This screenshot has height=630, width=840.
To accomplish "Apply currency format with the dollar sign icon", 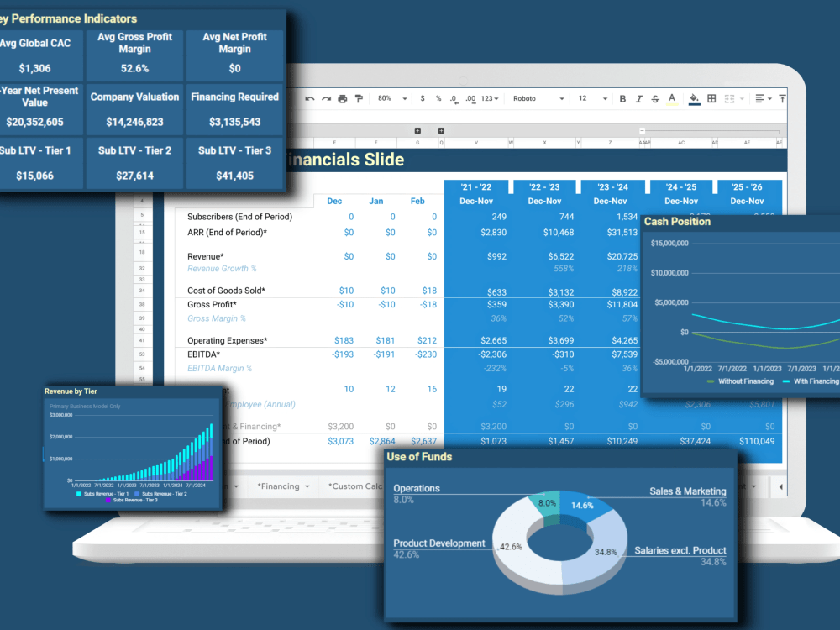I will pos(421,98).
